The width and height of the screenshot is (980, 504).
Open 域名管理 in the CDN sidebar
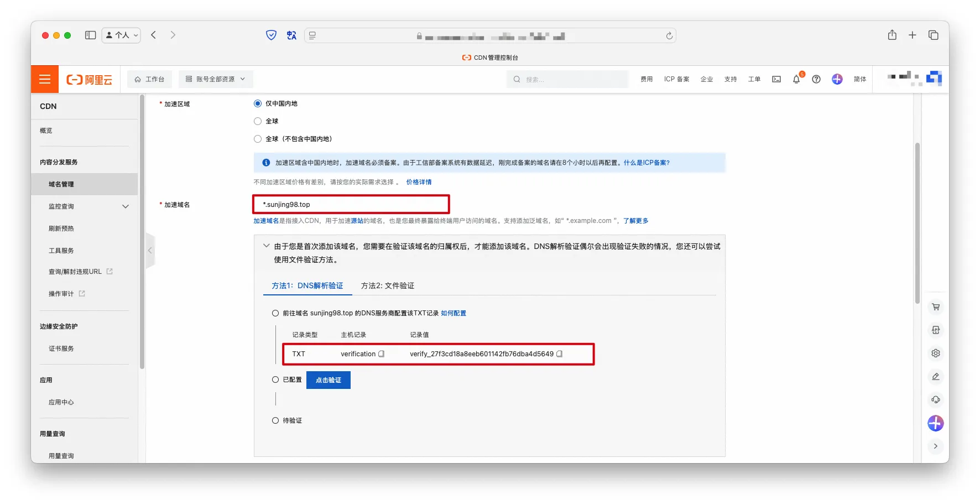coord(61,184)
